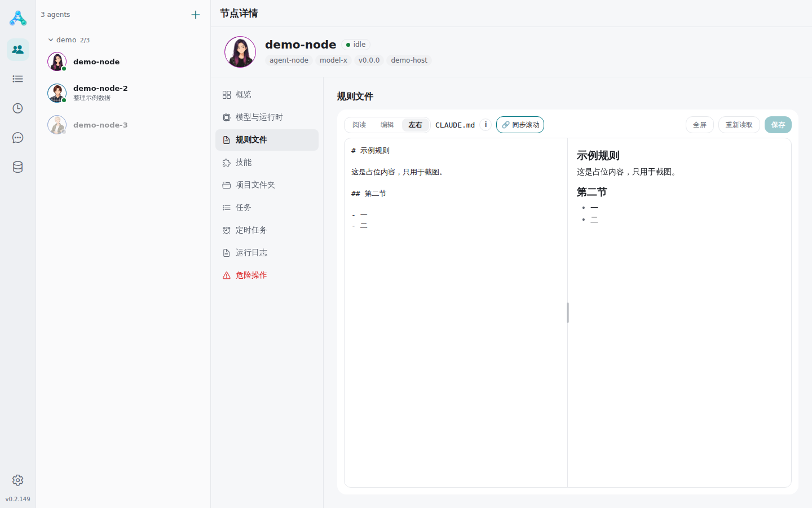Viewport: 812px width, 508px height.
Task: Select demo-node-3 agent name
Action: (x=100, y=125)
